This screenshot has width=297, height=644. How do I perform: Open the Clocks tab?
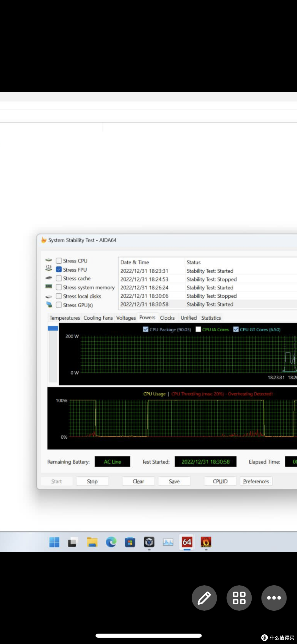[167, 318]
